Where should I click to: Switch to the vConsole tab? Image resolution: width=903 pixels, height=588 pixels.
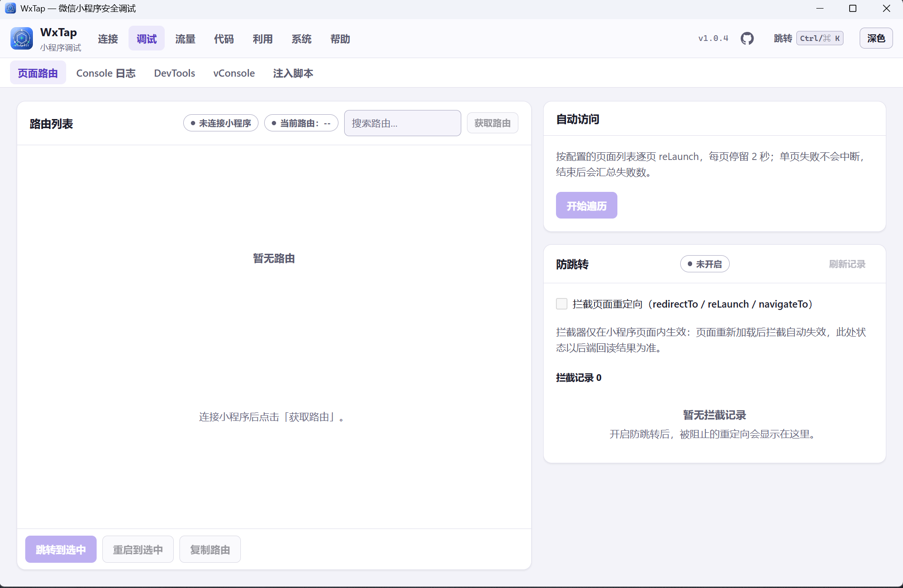pos(234,73)
